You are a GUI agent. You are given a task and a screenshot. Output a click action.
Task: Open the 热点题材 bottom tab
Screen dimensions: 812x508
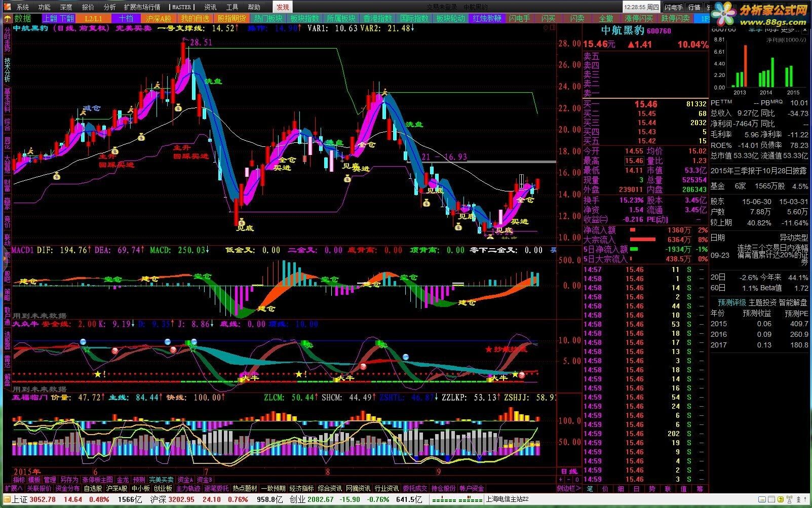pyautogui.click(x=245, y=489)
